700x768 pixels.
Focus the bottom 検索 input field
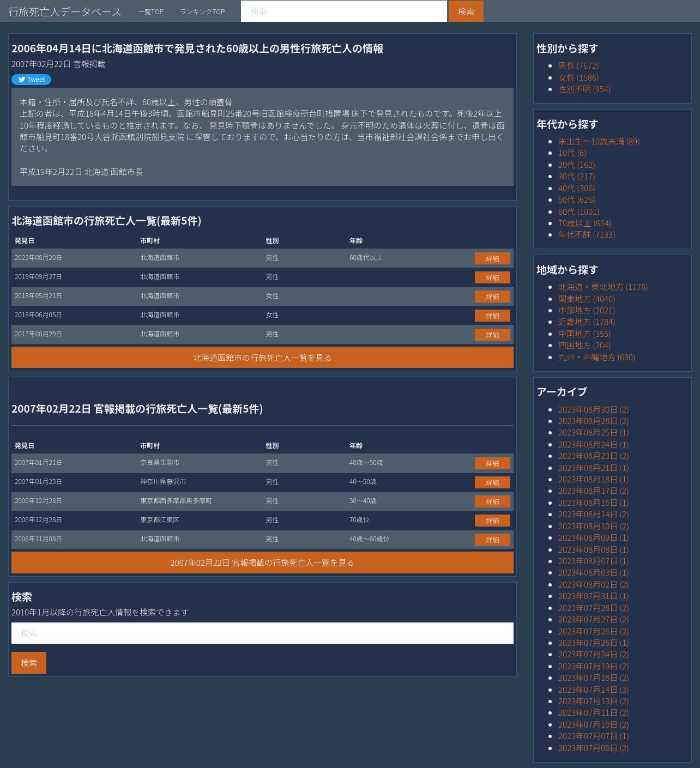[x=262, y=633]
